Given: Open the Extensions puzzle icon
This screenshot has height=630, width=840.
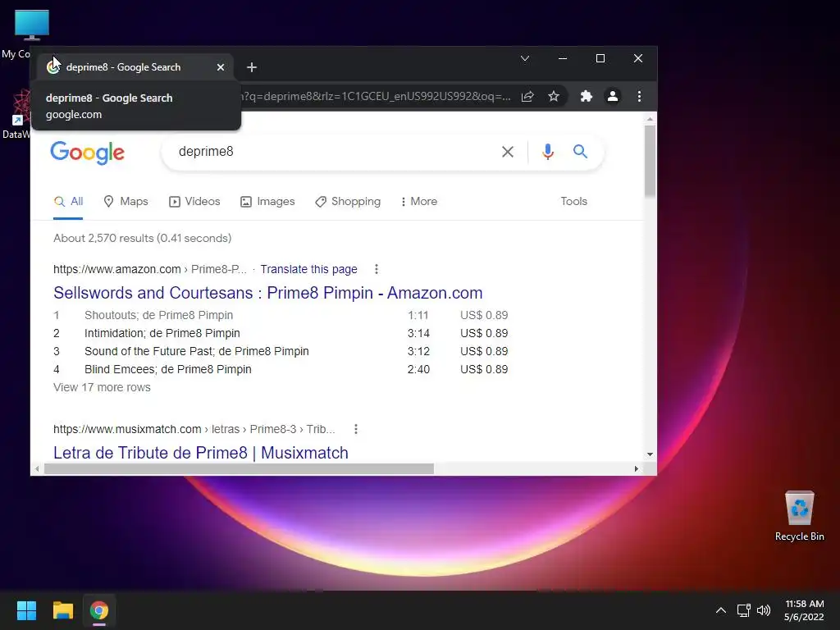Looking at the screenshot, I should pyautogui.click(x=587, y=97).
